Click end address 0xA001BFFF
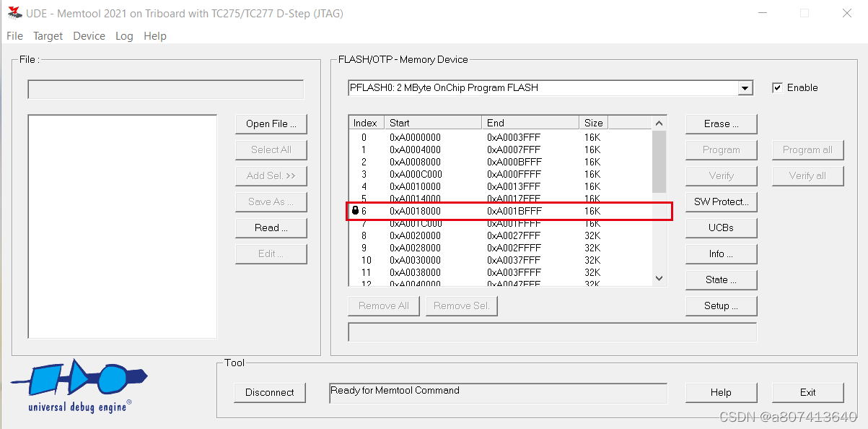This screenshot has width=868, height=429. point(514,211)
